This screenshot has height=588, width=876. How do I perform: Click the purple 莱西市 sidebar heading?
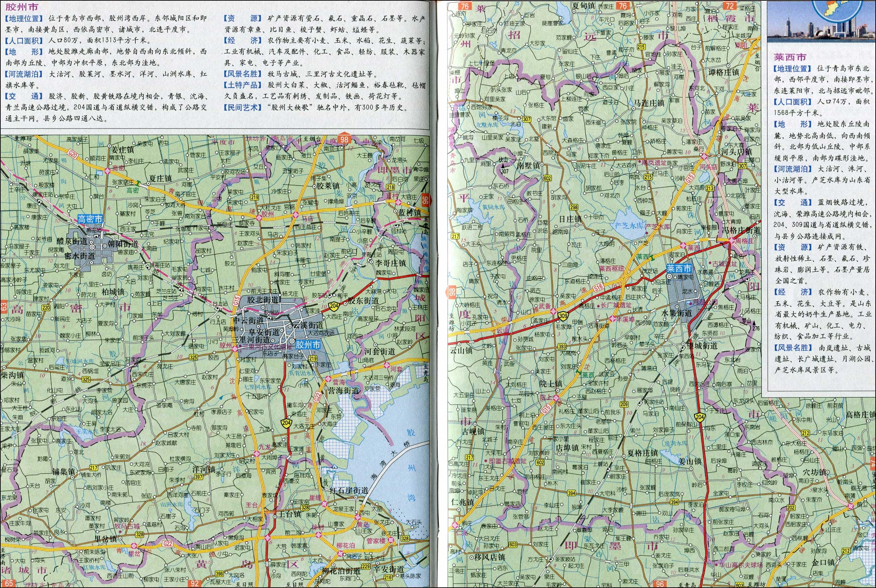click(790, 57)
